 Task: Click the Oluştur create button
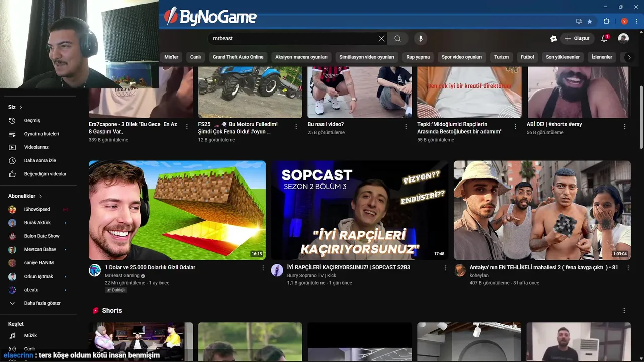coord(577,38)
